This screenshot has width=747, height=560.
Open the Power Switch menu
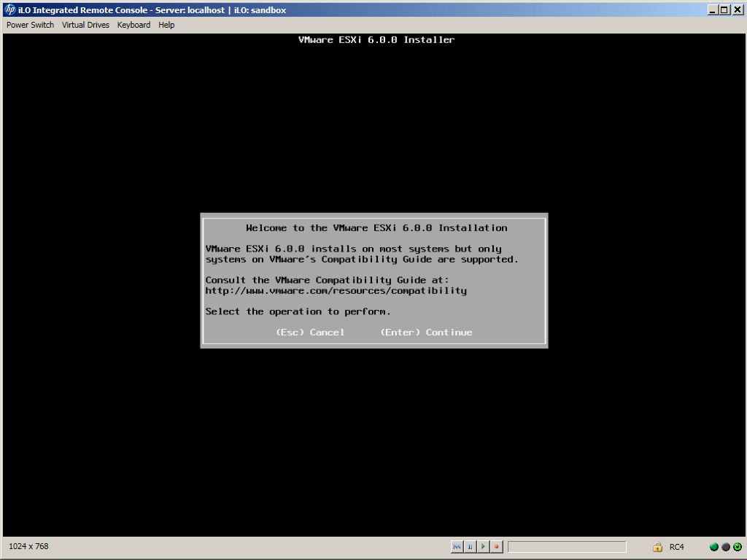(x=30, y=25)
